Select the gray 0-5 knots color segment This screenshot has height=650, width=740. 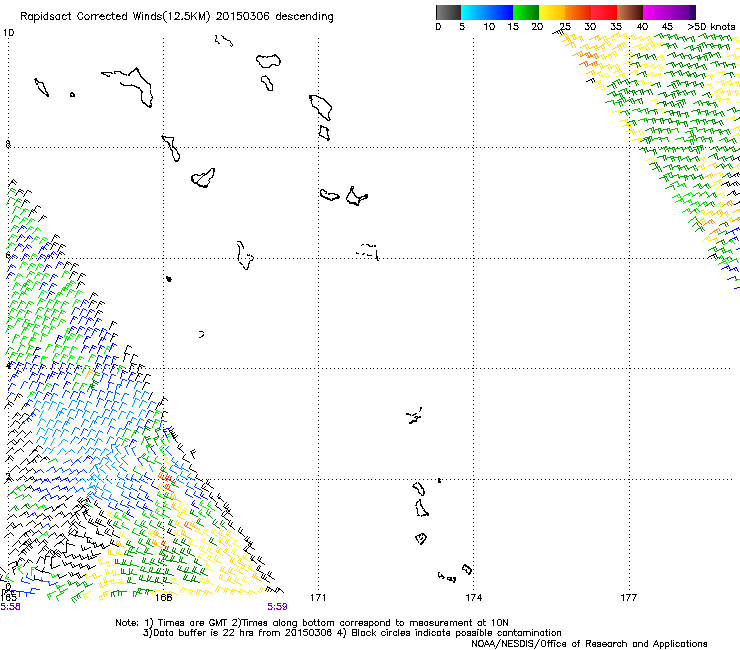click(x=448, y=12)
